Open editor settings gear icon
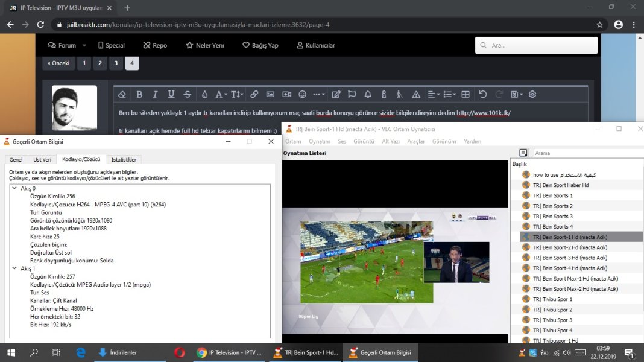Viewport: 644px width, 362px height. pos(532,95)
